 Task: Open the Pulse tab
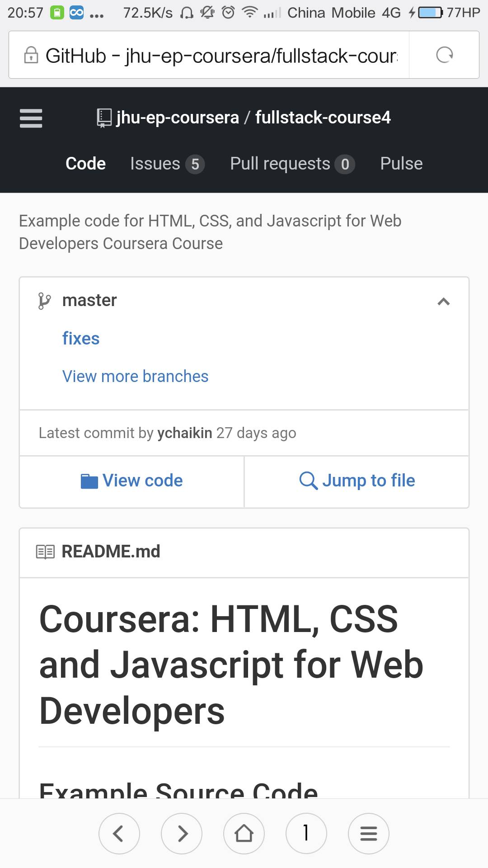(x=401, y=163)
